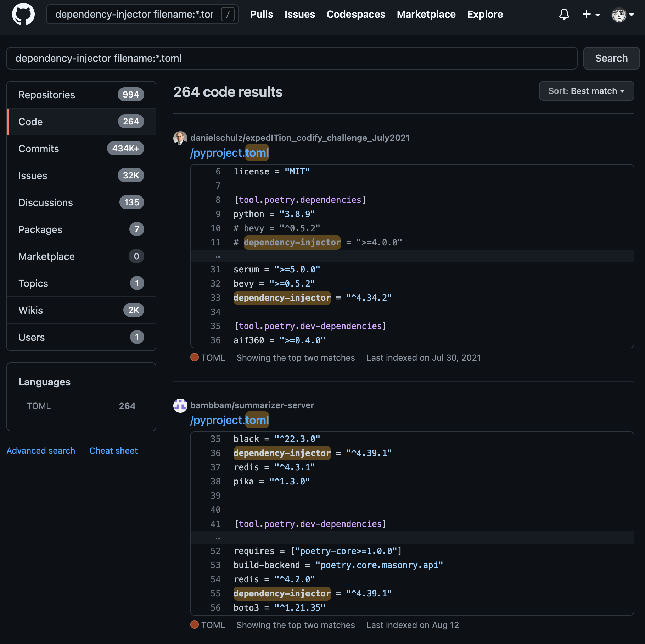Image resolution: width=645 pixels, height=644 pixels.
Task: Click highlighted dependency-injector on line 36
Action: tap(282, 453)
